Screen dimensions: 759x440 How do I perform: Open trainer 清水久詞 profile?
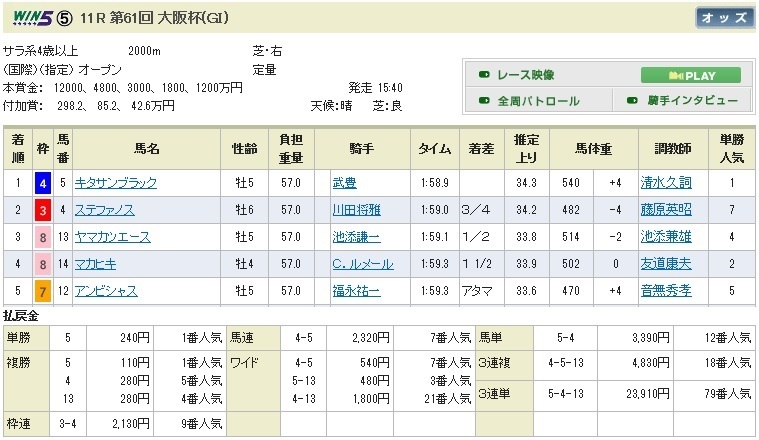[666, 183]
